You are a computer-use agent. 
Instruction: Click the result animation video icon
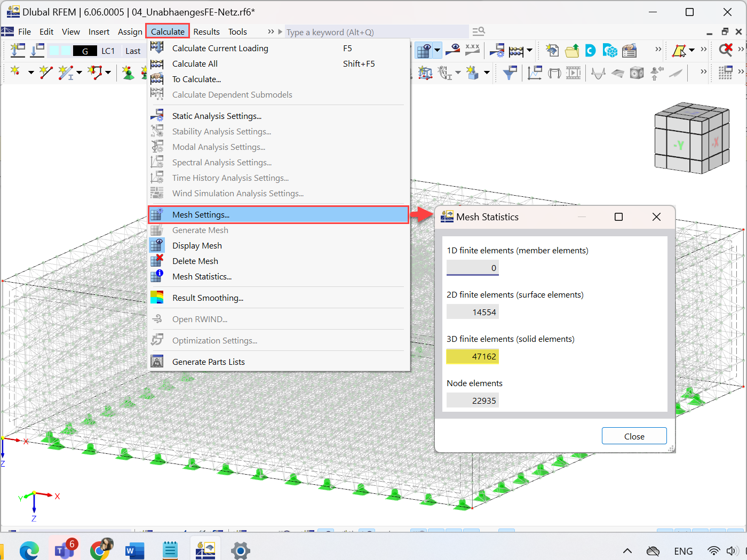tap(574, 73)
